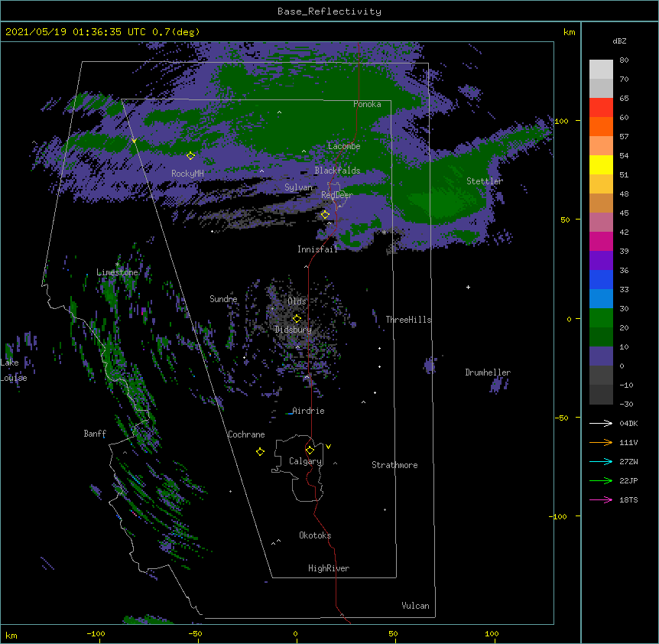Select the yellow diamond marker between Olds and Didsbury

297,318
